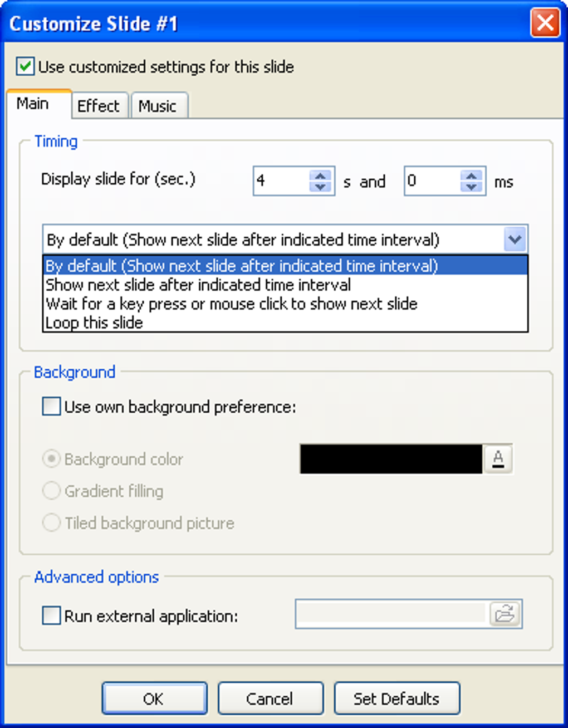Screen dimensions: 568x728
Task: Open the Music tab
Action: click(x=158, y=106)
